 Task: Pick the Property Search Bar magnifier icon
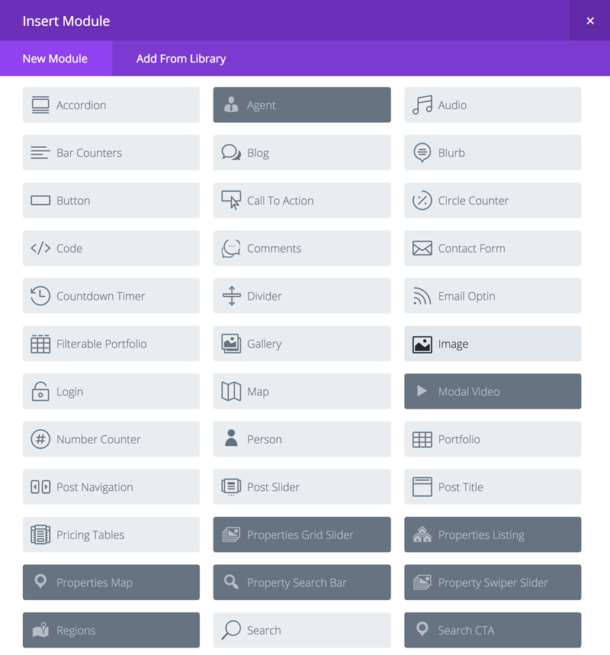pyautogui.click(x=231, y=581)
